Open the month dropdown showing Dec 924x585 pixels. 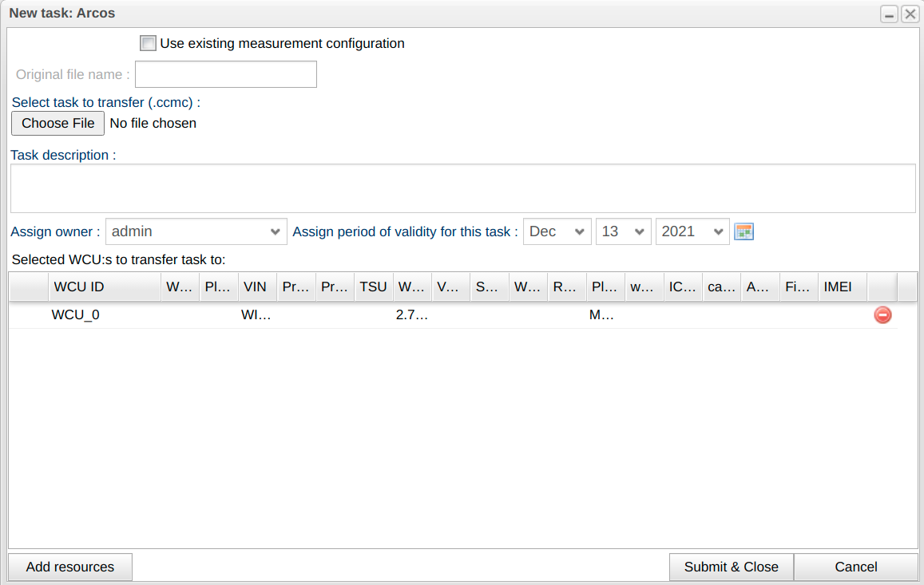[557, 231]
